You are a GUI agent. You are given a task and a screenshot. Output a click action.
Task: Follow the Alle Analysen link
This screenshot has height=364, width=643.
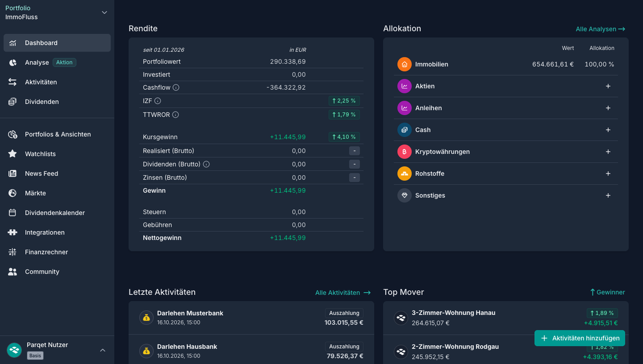tap(601, 29)
